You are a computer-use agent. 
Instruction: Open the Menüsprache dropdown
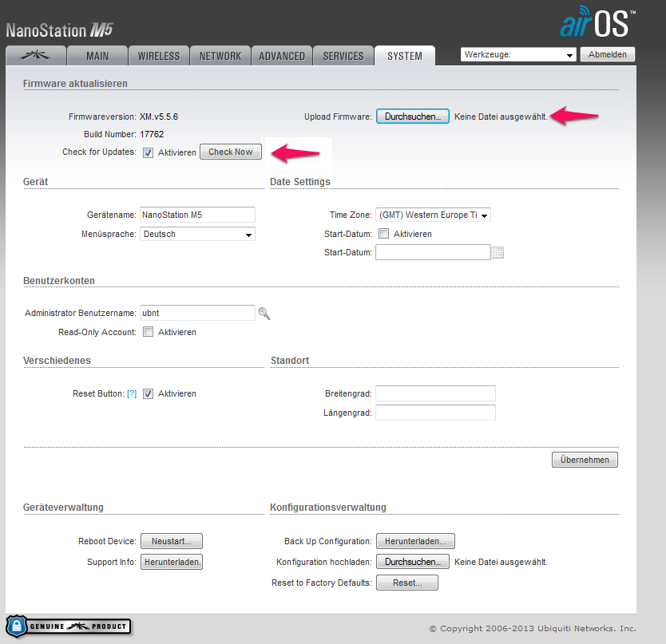click(197, 234)
